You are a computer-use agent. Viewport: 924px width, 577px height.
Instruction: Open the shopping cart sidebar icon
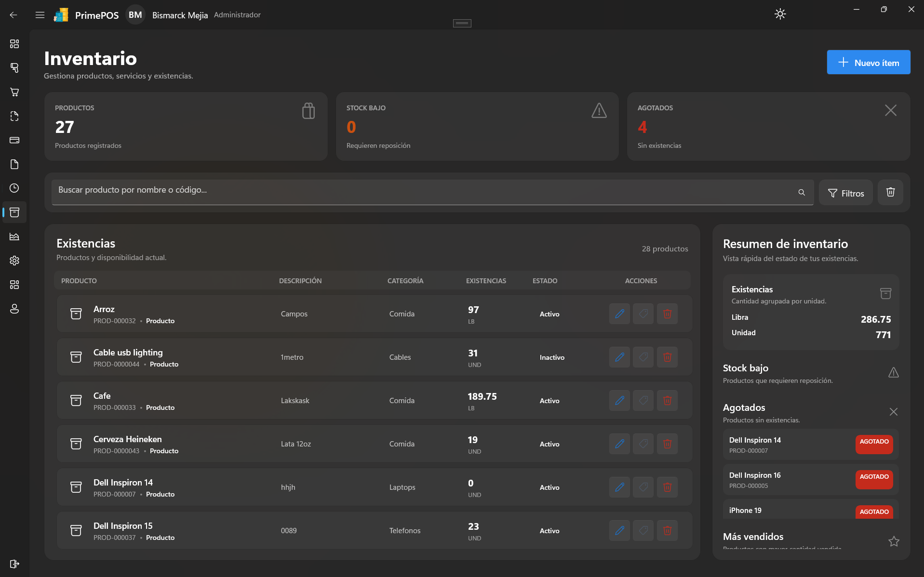point(14,92)
